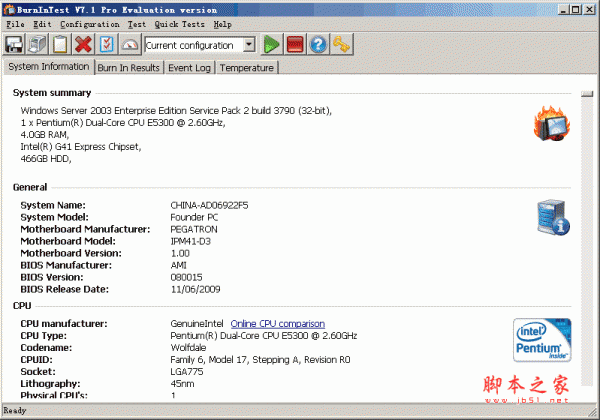The width and height of the screenshot is (600, 420).
Task: Click the BIOS version value 080015
Action: coord(186,277)
